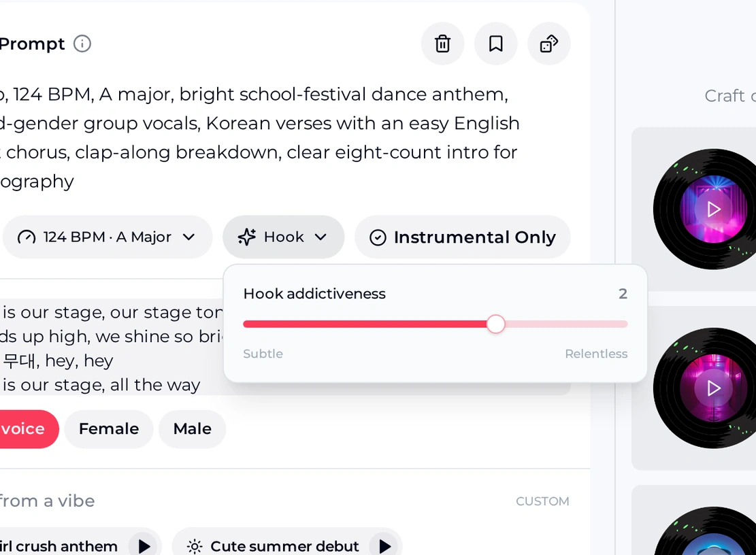
Task: Click the tempo gauge icon on BPM button
Action: click(x=27, y=237)
